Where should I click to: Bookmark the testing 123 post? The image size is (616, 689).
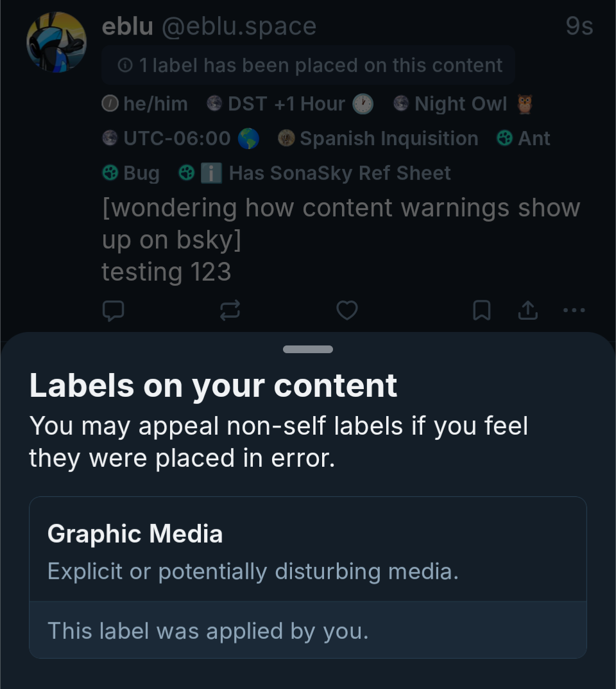pyautogui.click(x=481, y=311)
